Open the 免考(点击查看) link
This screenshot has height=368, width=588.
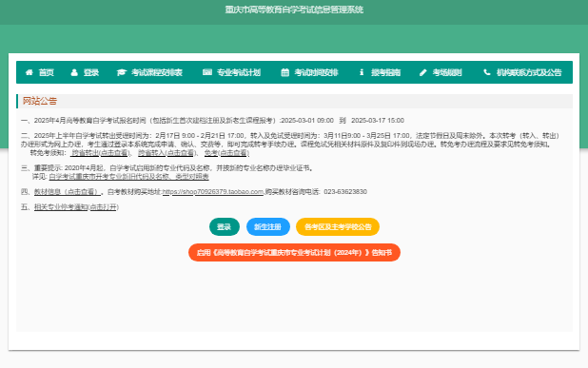(226, 153)
